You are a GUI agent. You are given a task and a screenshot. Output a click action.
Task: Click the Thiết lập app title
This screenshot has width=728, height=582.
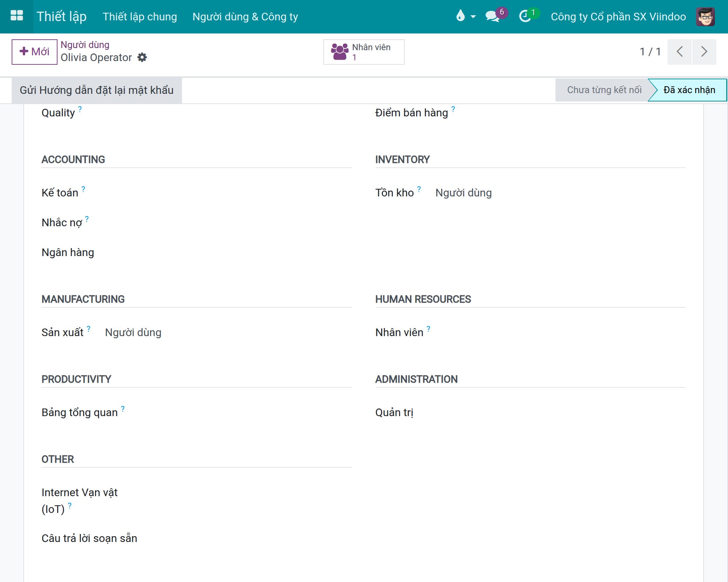[62, 16]
